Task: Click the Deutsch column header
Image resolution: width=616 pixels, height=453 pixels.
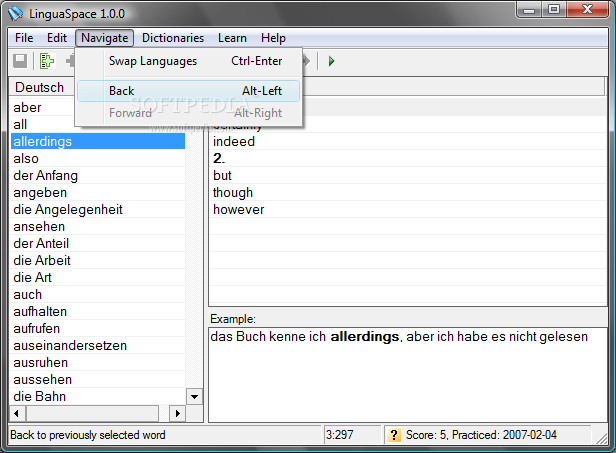Action: [42, 87]
